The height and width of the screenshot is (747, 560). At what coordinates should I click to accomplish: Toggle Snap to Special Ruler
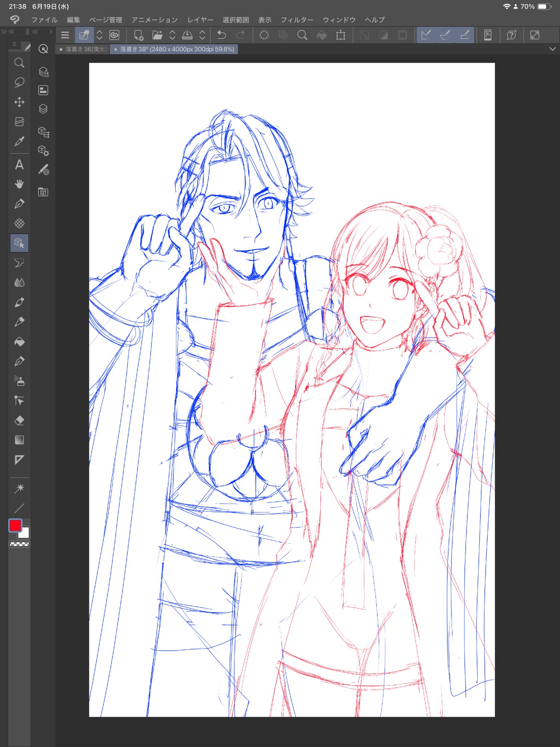(445, 35)
